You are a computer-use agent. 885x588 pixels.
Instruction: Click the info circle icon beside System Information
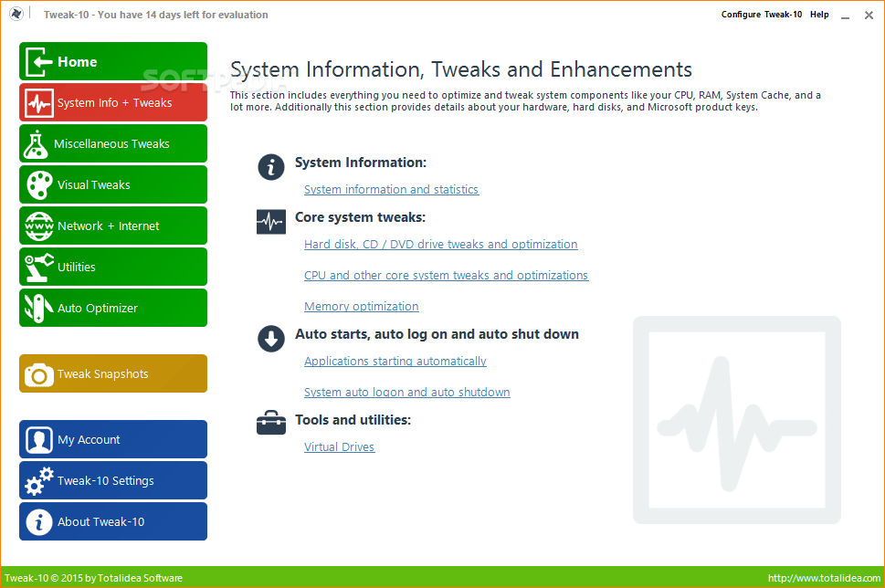(x=271, y=167)
